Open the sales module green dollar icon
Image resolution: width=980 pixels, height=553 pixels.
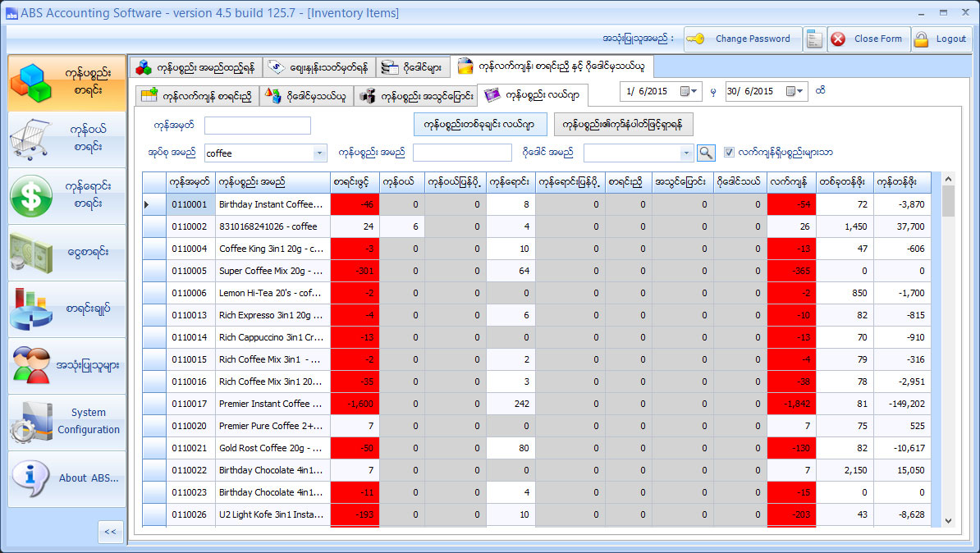[x=66, y=195]
